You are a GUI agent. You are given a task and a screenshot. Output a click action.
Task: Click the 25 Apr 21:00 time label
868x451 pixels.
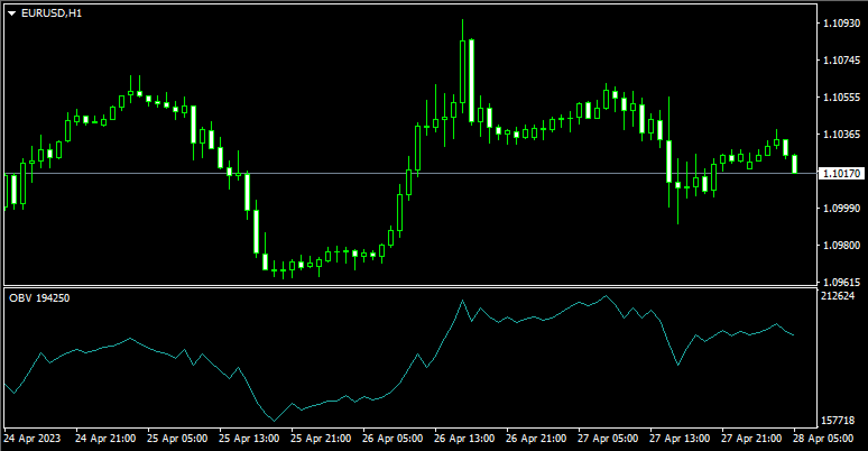click(321, 438)
